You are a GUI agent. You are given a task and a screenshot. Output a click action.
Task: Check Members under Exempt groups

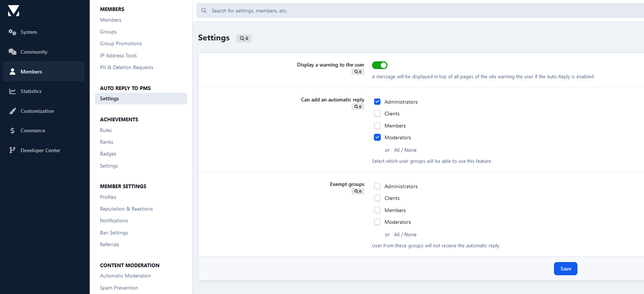coord(377,210)
